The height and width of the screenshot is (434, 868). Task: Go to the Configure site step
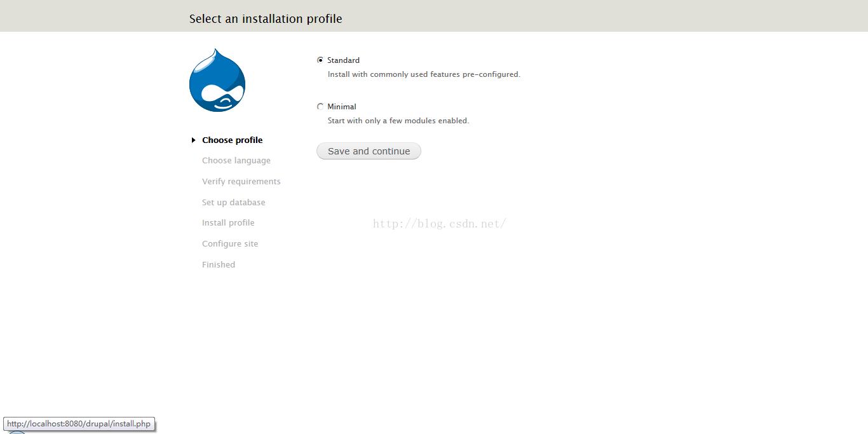[230, 244]
